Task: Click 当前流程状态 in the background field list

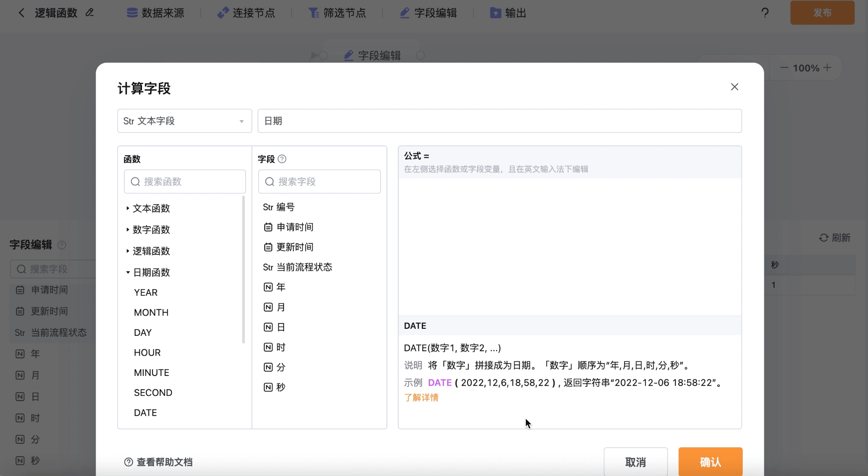Action: tap(50, 333)
